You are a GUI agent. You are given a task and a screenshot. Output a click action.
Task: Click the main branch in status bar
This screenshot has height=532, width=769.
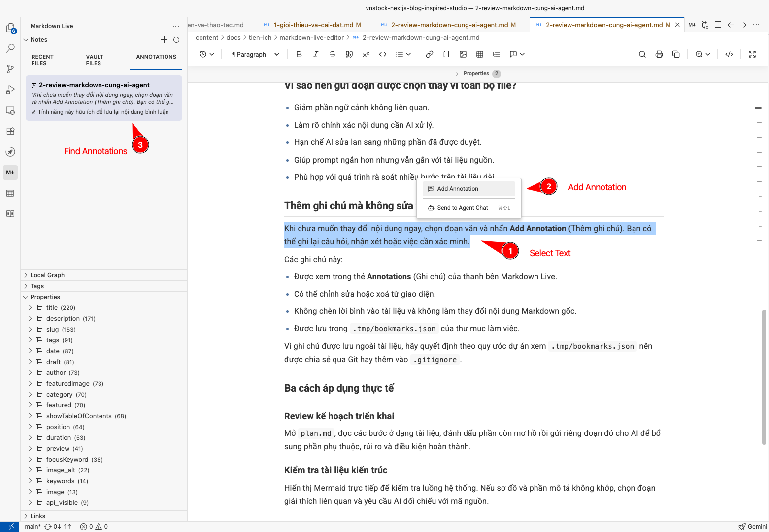pyautogui.click(x=33, y=527)
